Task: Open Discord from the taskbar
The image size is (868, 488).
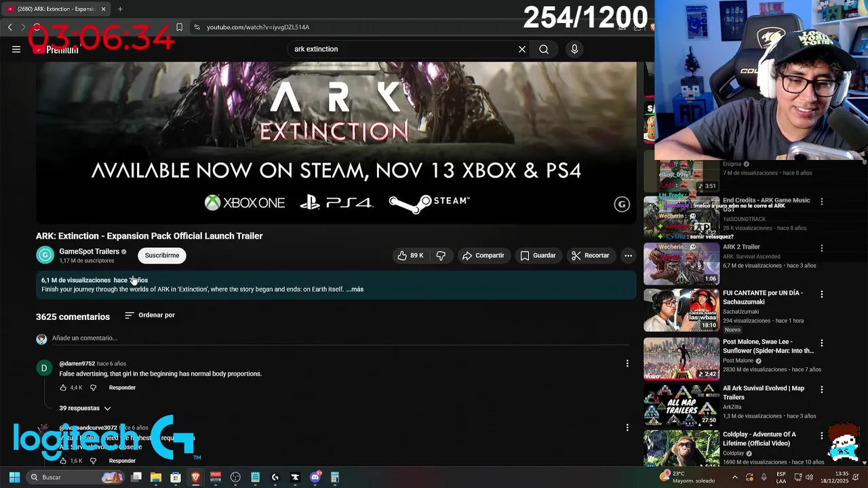Action: pos(315,477)
